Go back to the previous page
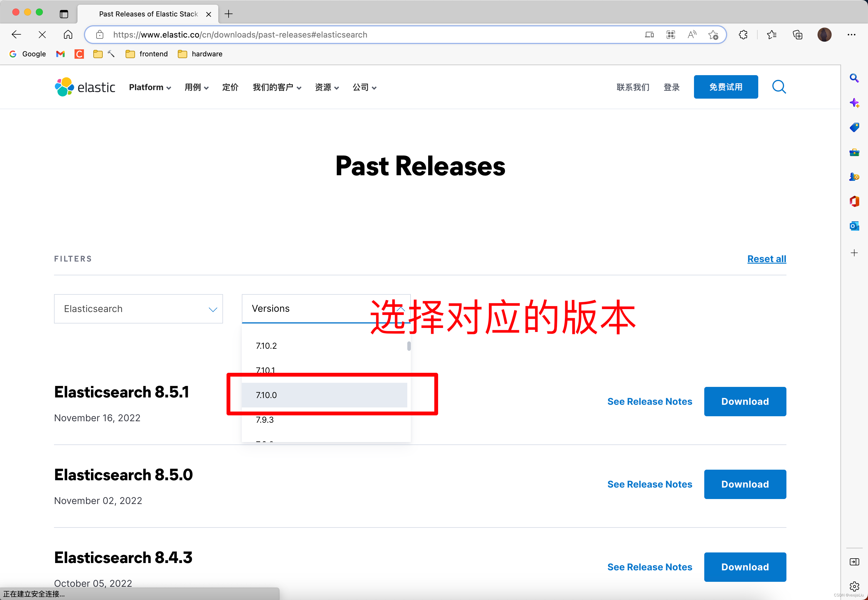This screenshot has height=600, width=868. point(16,35)
